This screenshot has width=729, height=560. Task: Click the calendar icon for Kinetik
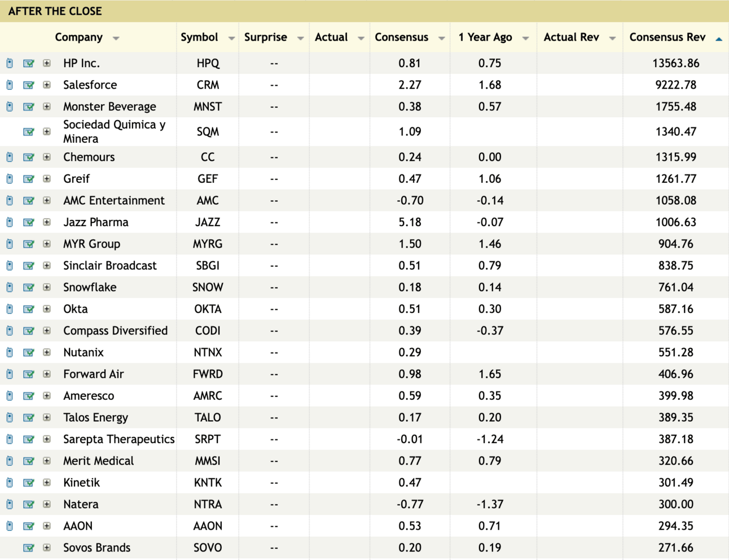tap(29, 483)
